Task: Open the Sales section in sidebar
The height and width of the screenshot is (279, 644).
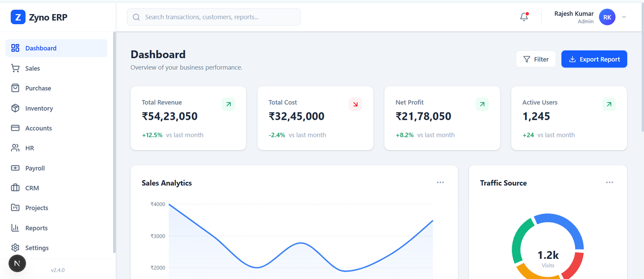Action: click(x=32, y=69)
